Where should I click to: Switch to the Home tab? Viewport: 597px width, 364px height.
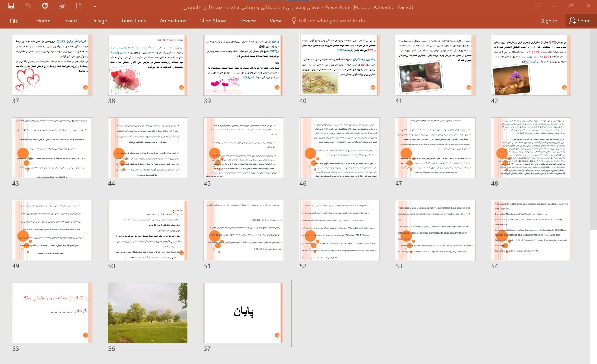pos(43,21)
